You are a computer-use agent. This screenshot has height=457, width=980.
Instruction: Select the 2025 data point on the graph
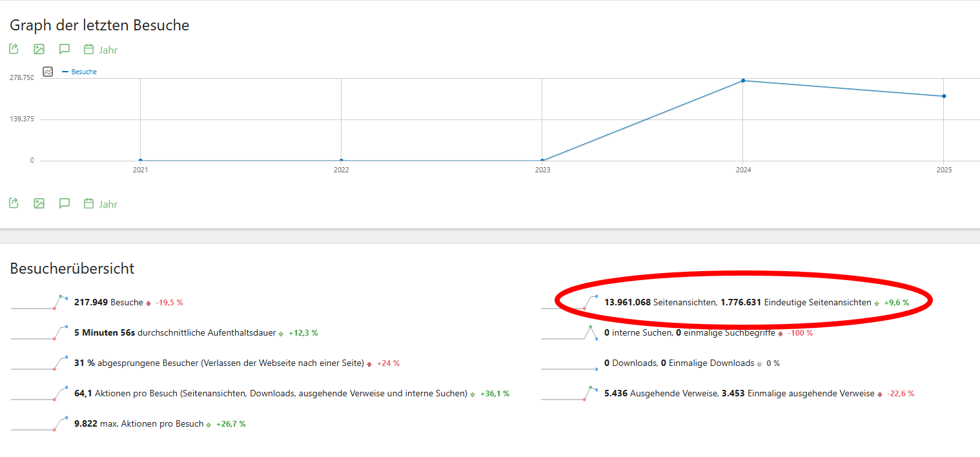point(944,96)
